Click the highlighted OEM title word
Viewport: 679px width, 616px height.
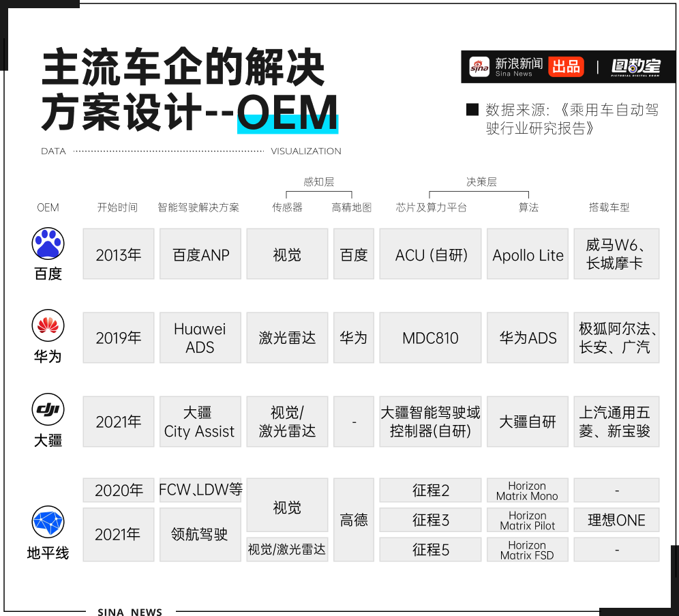[288, 112]
